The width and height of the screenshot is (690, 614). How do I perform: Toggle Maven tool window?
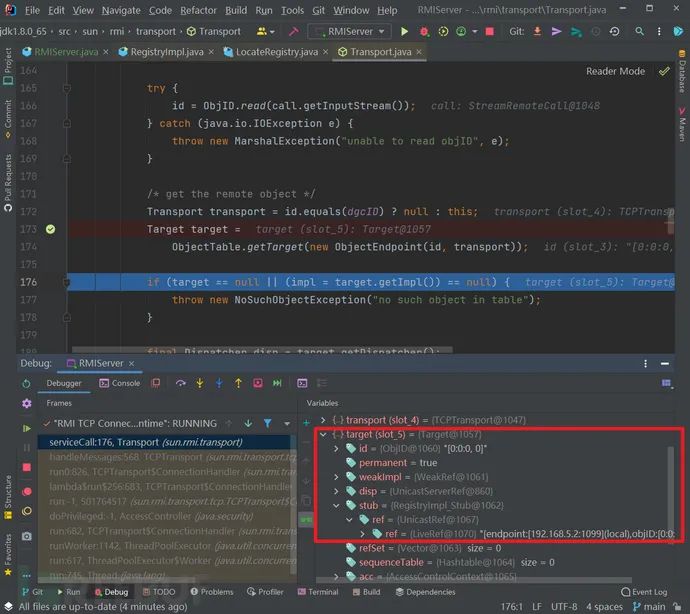682,124
